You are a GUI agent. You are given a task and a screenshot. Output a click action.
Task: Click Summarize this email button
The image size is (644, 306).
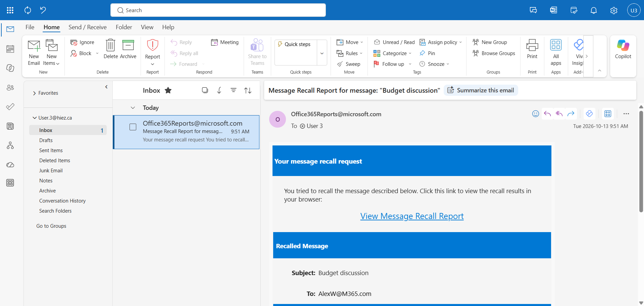pos(481,90)
